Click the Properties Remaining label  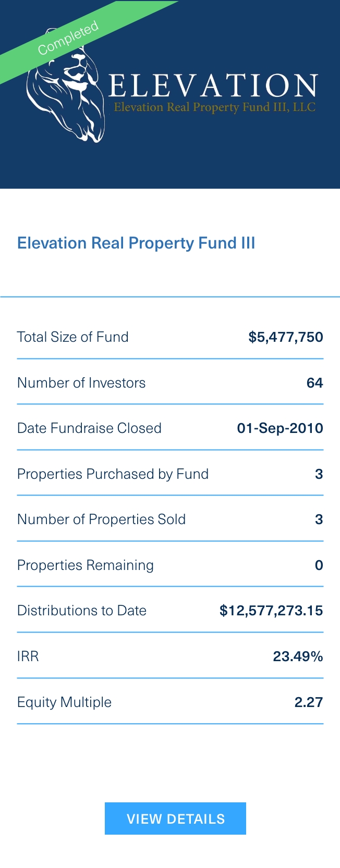pos(86,565)
